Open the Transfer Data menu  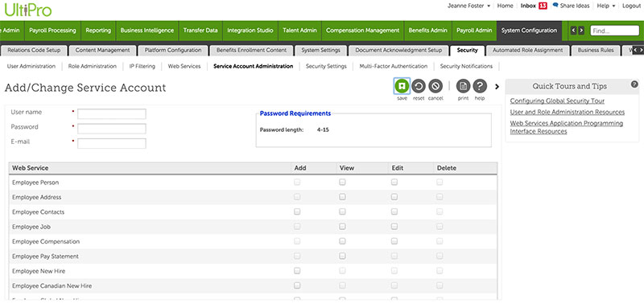point(200,31)
